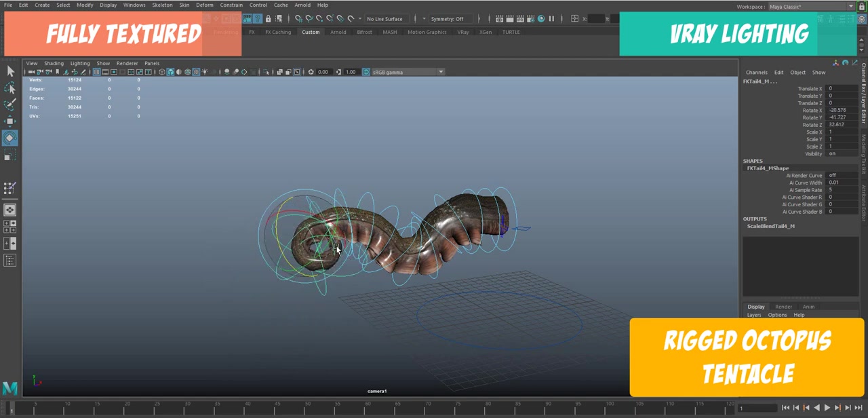868x418 pixels.
Task: Click the exposure icon before 0.00
Action: (x=311, y=72)
